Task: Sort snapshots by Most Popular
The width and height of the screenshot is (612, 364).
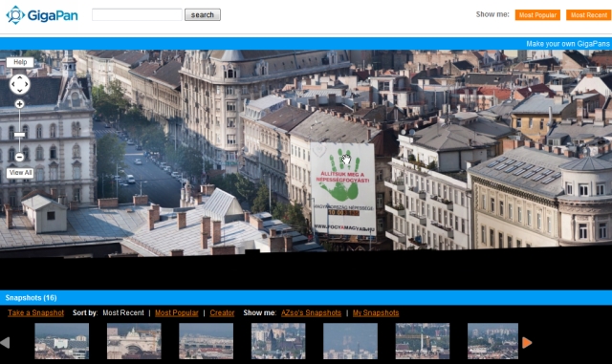Action: 177,313
